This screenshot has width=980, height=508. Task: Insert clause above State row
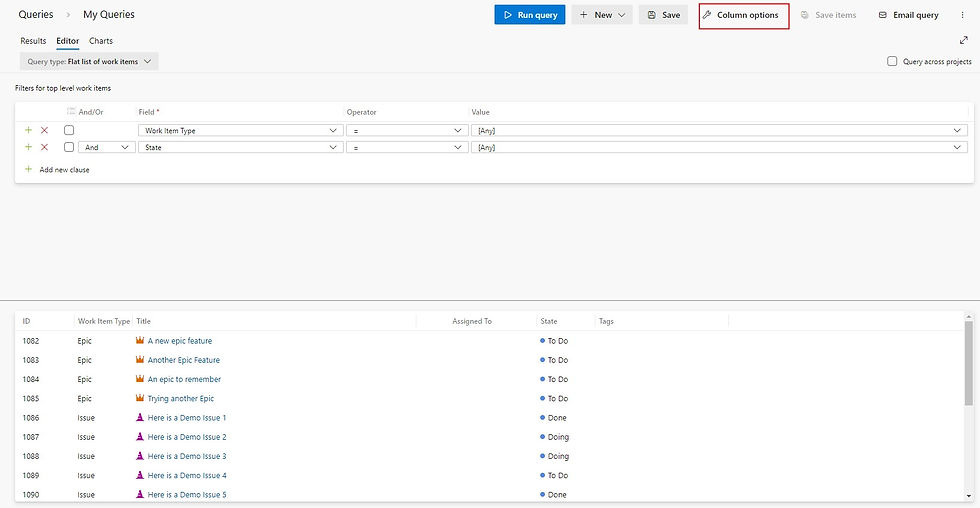pyautogui.click(x=28, y=147)
